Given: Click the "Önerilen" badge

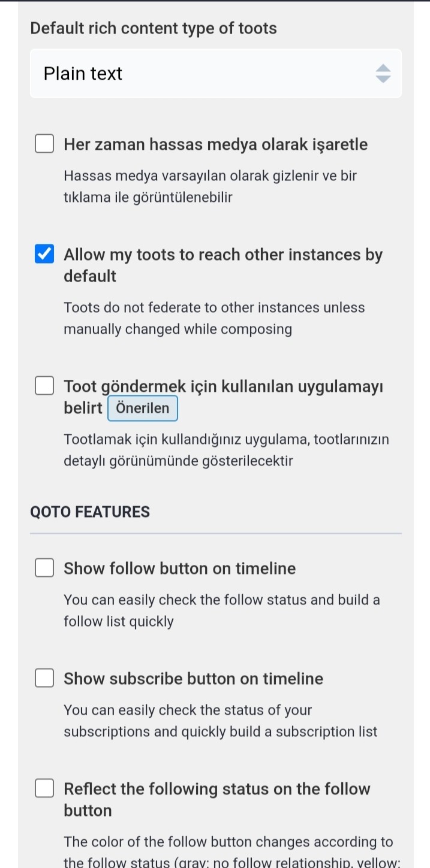Looking at the screenshot, I should (143, 409).
